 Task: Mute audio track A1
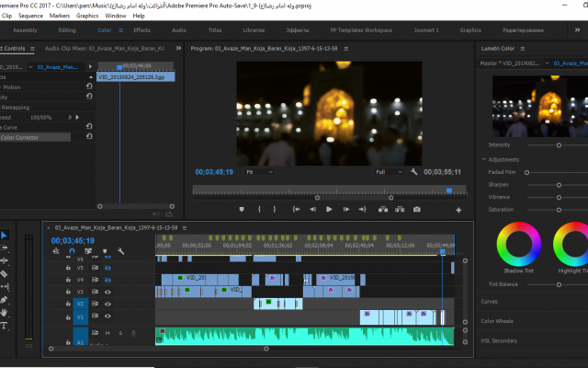pyautogui.click(x=107, y=333)
